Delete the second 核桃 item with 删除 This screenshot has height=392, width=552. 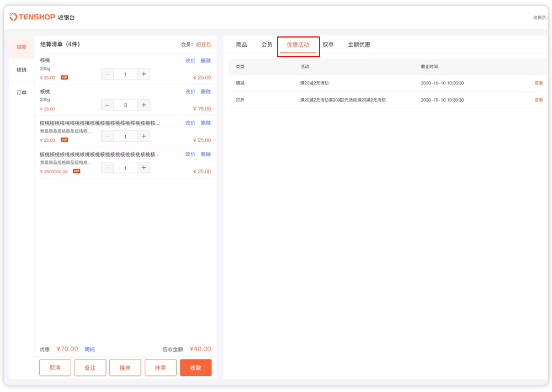(x=205, y=92)
